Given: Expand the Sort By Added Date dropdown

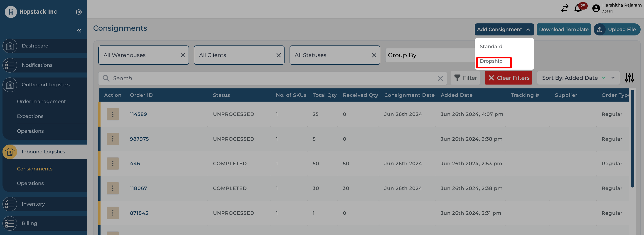Looking at the screenshot, I should point(613,78).
